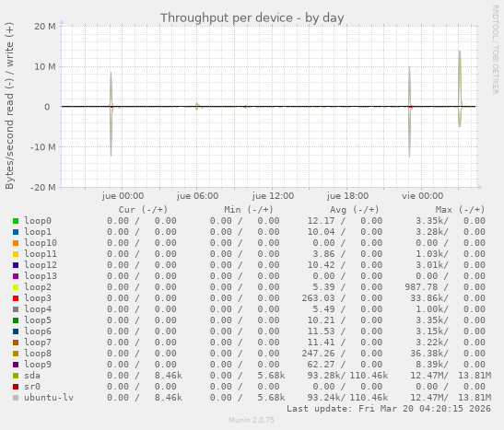
Task: Click the 'Last update: Fri Mar 20 04:20:15 2026' text
Action: pos(389,409)
